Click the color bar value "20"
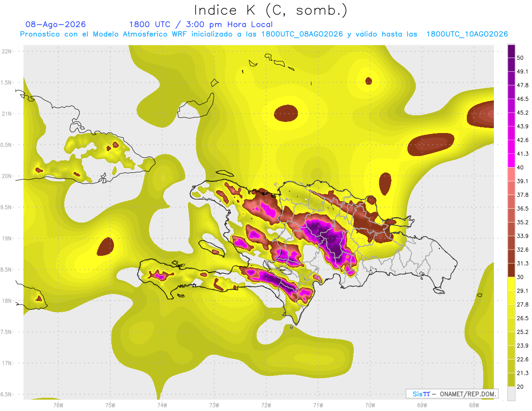The width and height of the screenshot is (532, 411). point(521,387)
